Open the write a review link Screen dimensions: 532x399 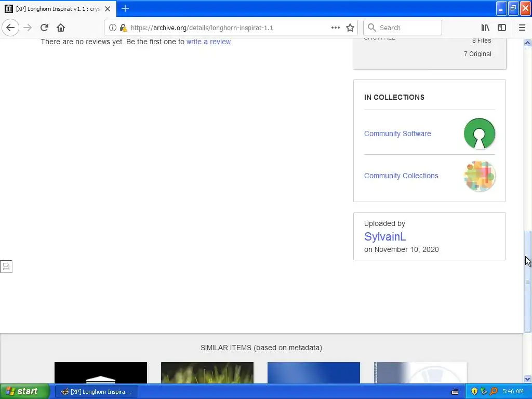209,42
